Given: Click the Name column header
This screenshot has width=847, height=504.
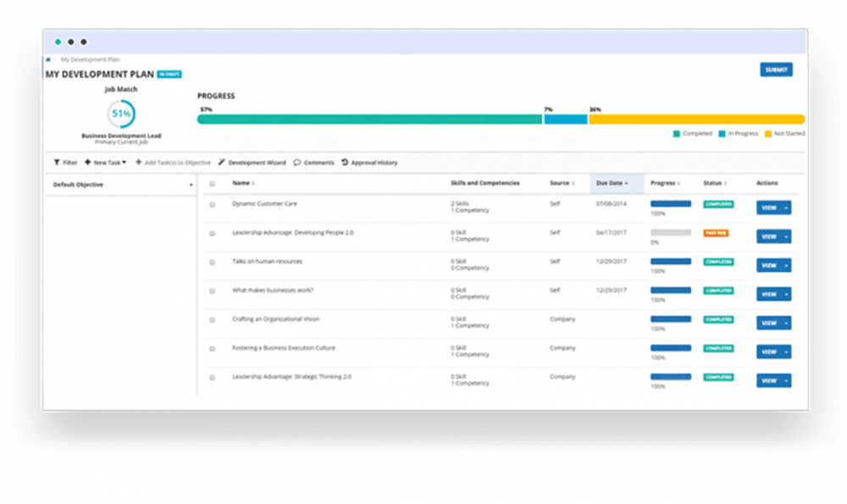Looking at the screenshot, I should (241, 183).
